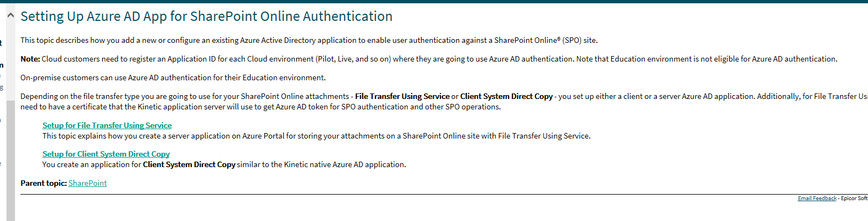This screenshot has width=868, height=221.
Task: Click the sentence starting 'This topic describes how'
Action: (309, 40)
